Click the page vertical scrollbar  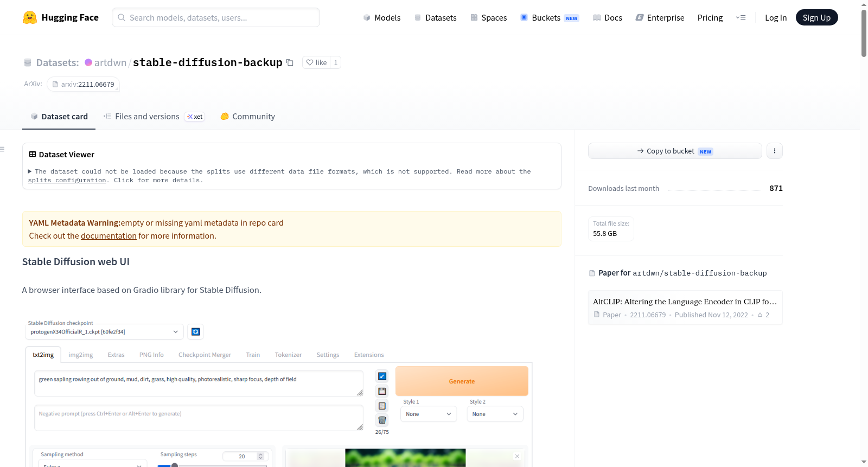coord(864,33)
